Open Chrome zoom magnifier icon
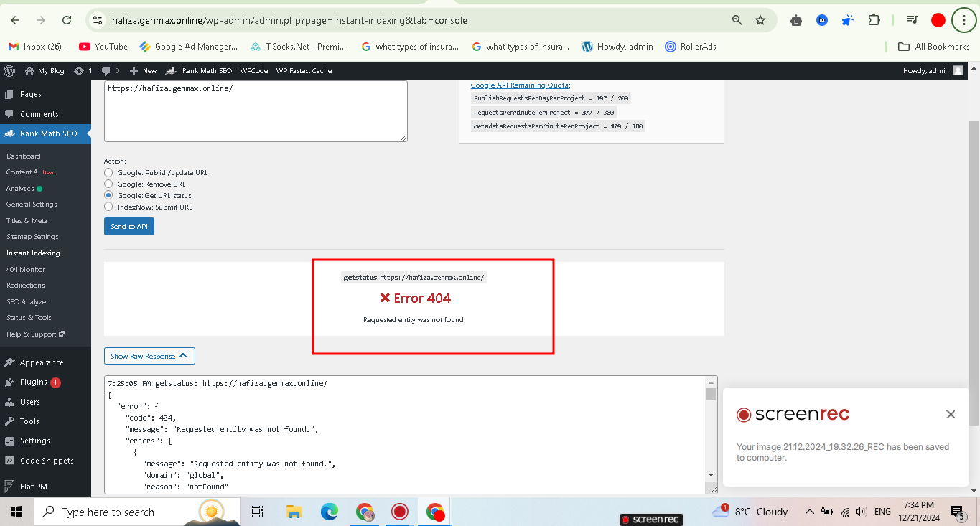 pyautogui.click(x=737, y=20)
